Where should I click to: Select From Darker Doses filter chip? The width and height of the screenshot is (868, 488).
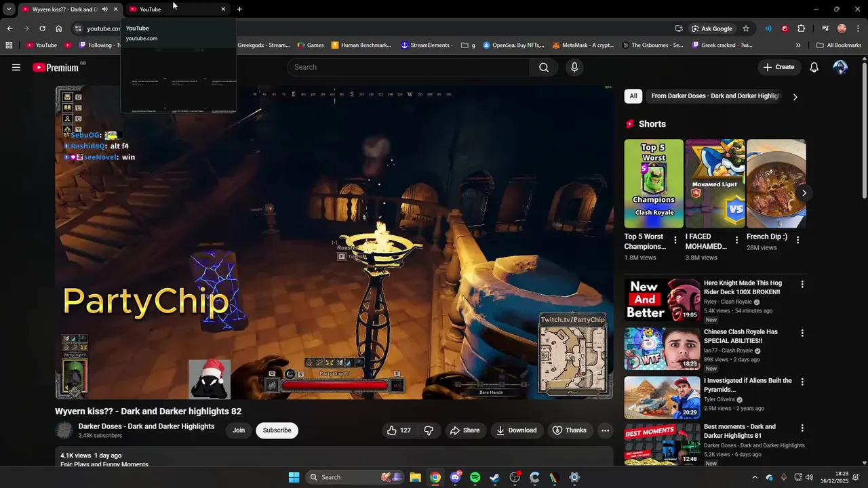point(716,96)
